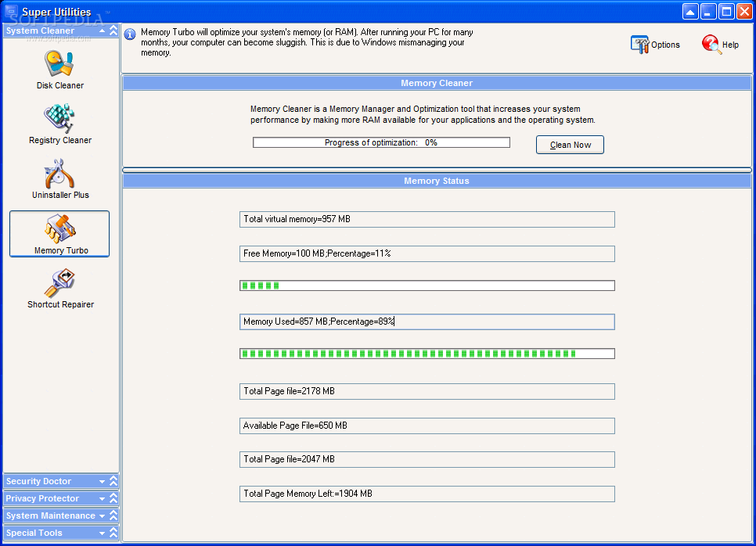Click the title bar up-arrow button

690,12
